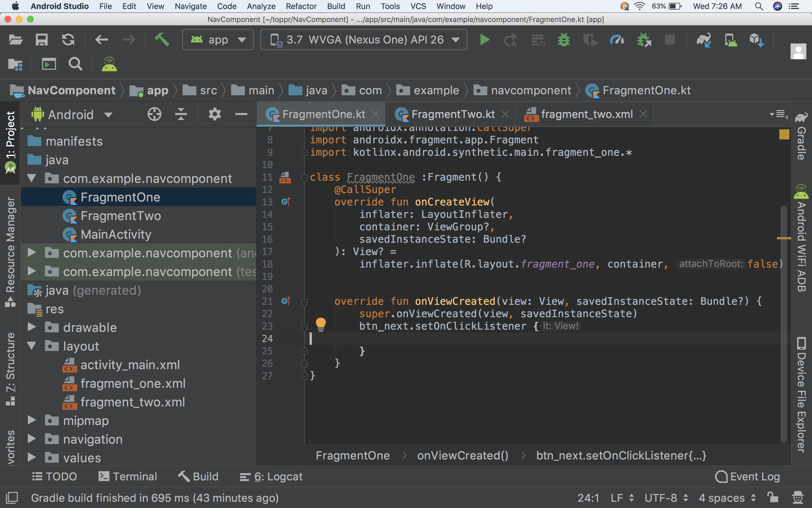
Task: Click the Attach Debugger to Process icon
Action: [x=644, y=40]
